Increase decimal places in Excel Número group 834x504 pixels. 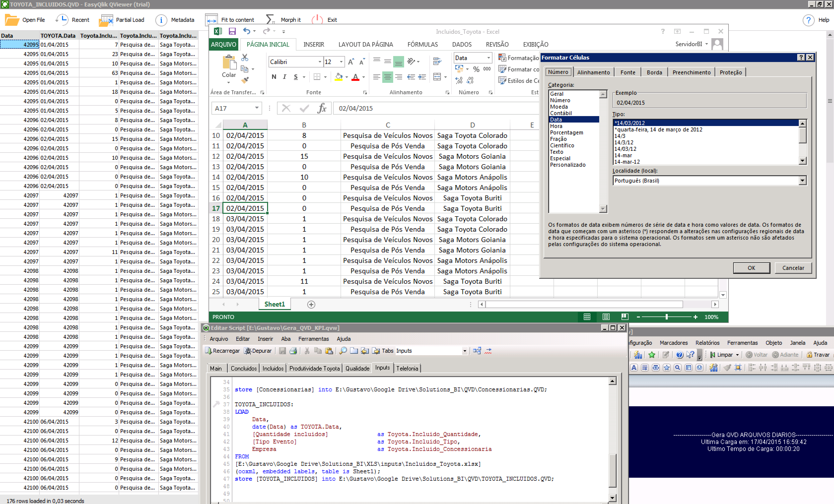click(459, 81)
